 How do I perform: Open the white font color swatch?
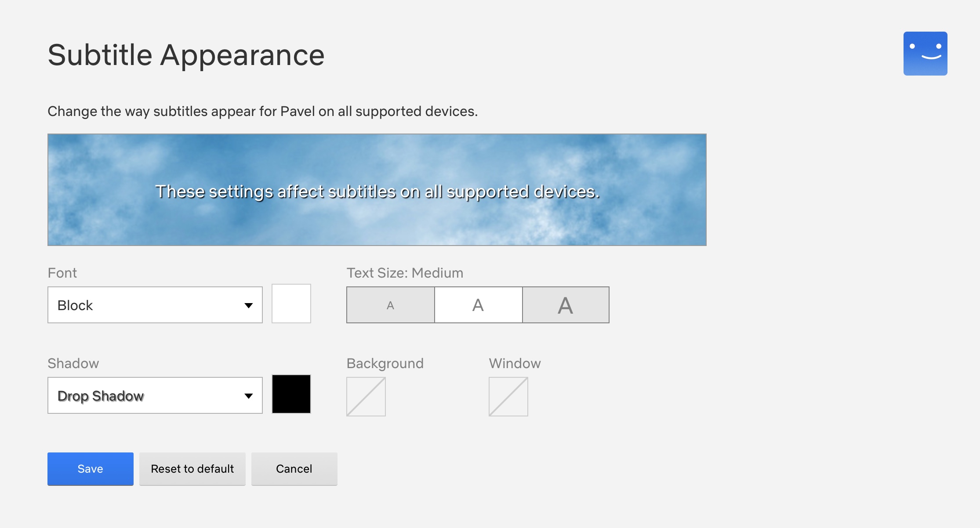291,304
